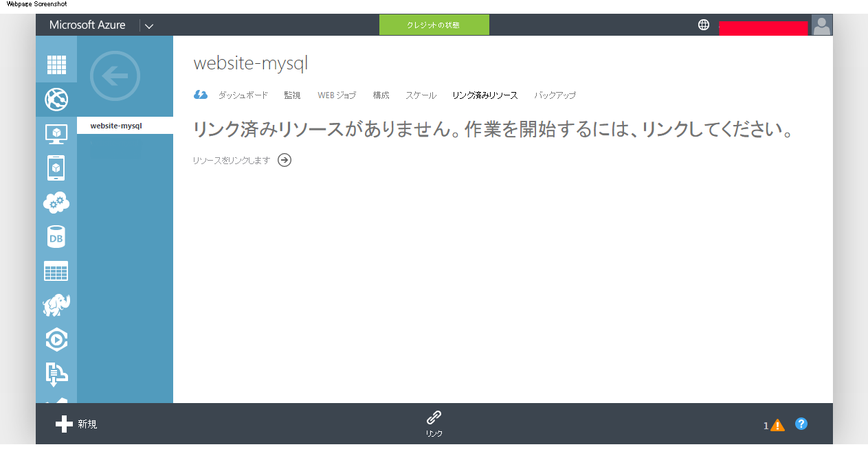The width and height of the screenshot is (868, 458).
Task: Click the Cloud Services cloud-gears icon
Action: click(56, 202)
